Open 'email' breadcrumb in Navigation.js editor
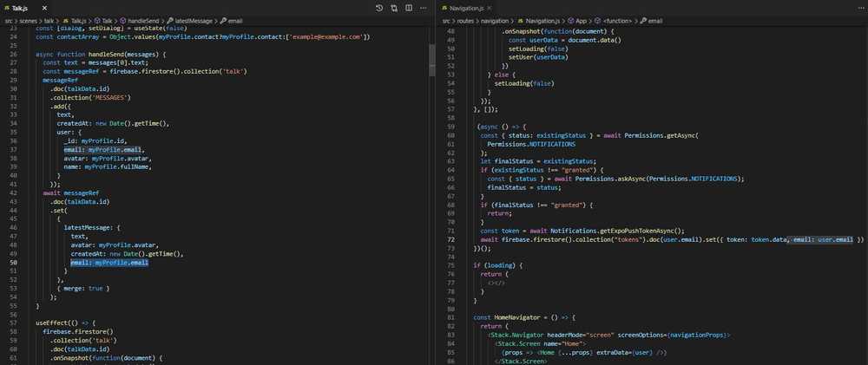This screenshot has width=868, height=365. [652, 21]
